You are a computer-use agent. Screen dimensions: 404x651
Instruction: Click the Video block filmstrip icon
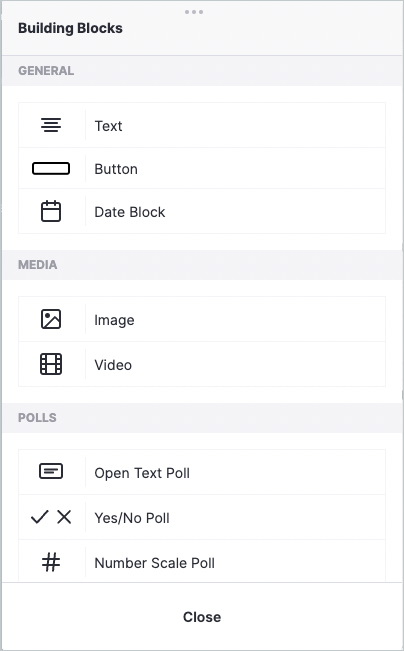pos(51,364)
